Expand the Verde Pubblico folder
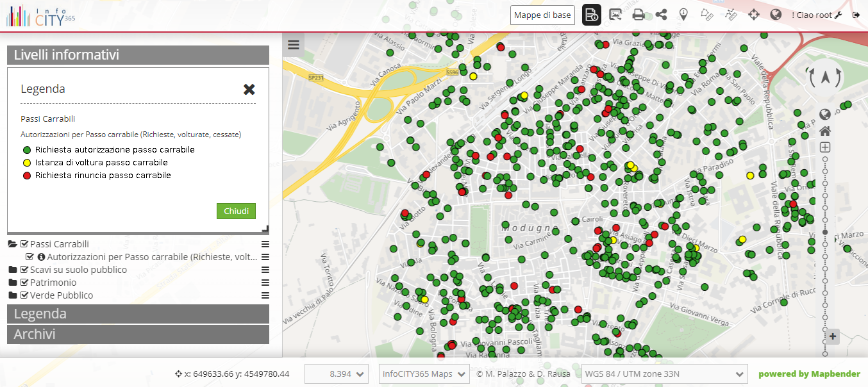 click(12, 295)
